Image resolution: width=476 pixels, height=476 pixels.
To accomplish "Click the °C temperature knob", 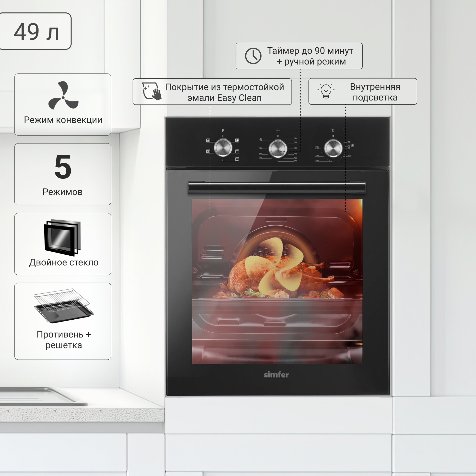I will tap(333, 148).
